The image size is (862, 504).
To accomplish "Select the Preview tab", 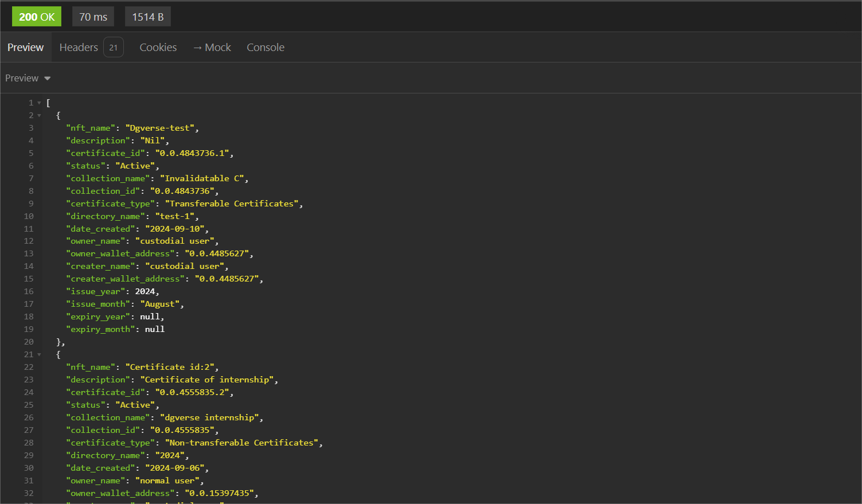I will tap(25, 47).
